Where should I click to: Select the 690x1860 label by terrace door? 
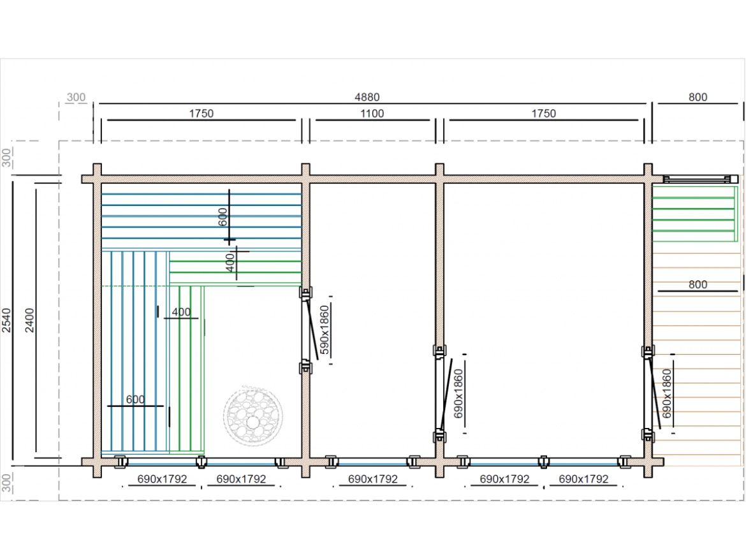point(667,393)
